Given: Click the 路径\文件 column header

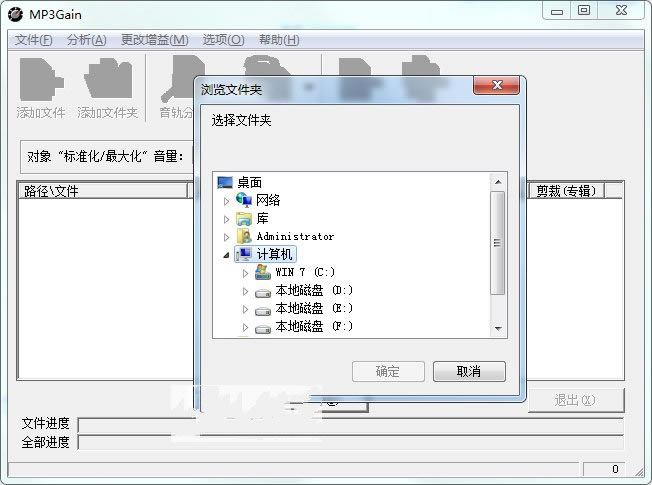Looking at the screenshot, I should 103,191.
